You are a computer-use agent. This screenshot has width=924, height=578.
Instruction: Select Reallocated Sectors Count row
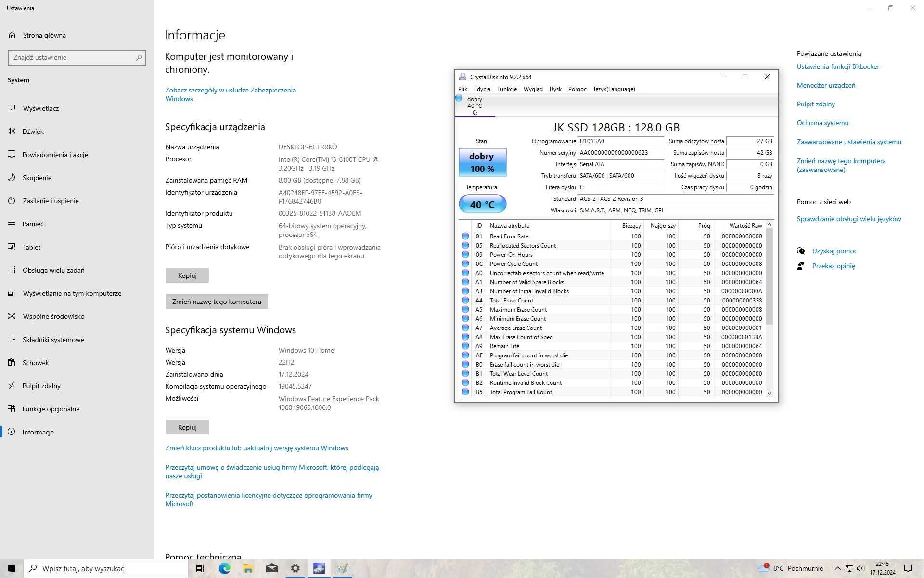(612, 246)
